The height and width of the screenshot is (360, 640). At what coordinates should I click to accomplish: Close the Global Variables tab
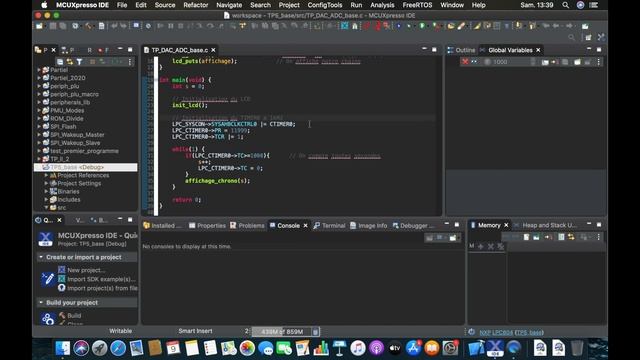538,50
